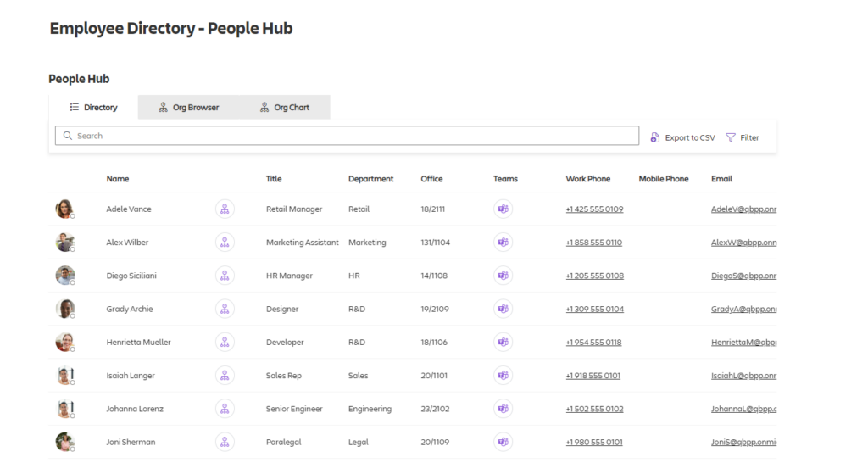Click the search magnifier icon
The image size is (868, 463).
68,136
